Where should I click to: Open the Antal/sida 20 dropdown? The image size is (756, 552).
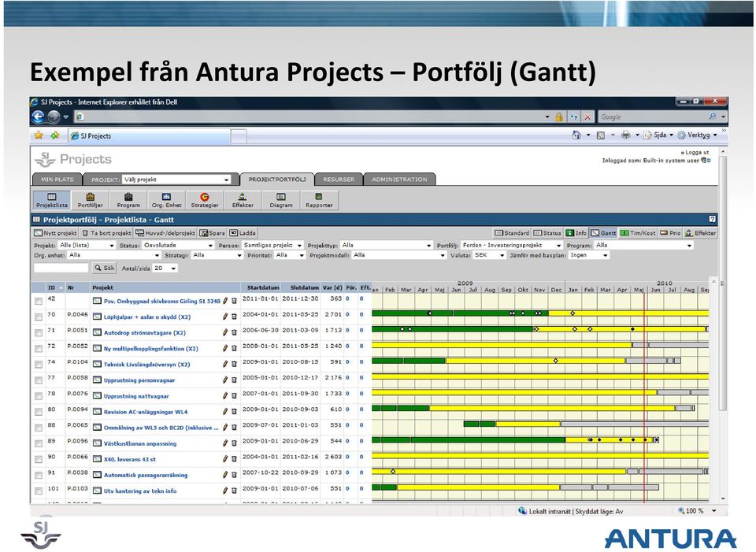165,268
